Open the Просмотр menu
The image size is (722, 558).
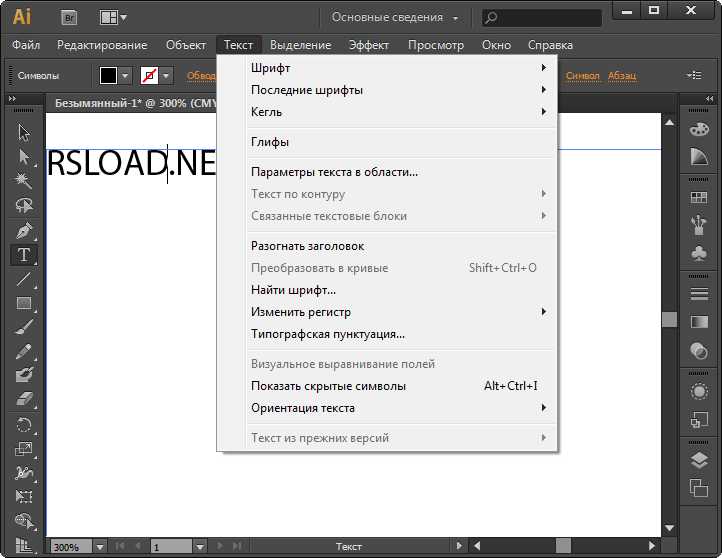[436, 45]
